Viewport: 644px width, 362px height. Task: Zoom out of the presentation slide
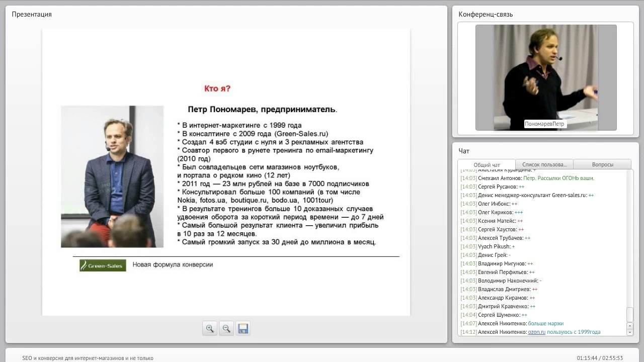(226, 329)
